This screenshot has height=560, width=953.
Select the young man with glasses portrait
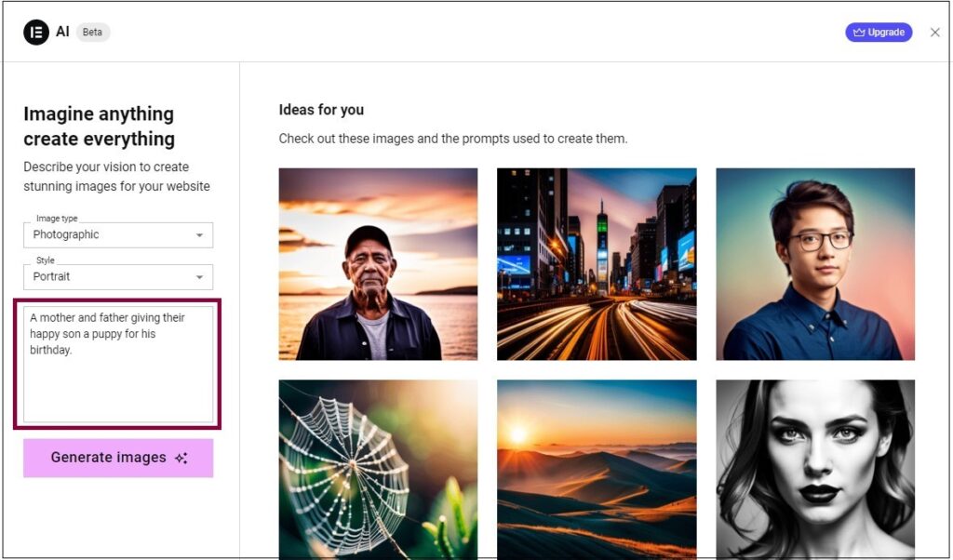pyautogui.click(x=815, y=263)
